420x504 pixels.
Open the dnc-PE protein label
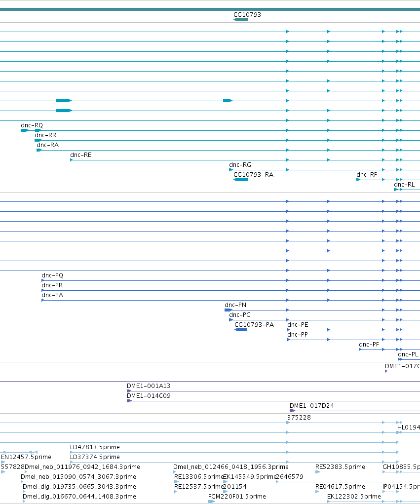click(x=298, y=325)
